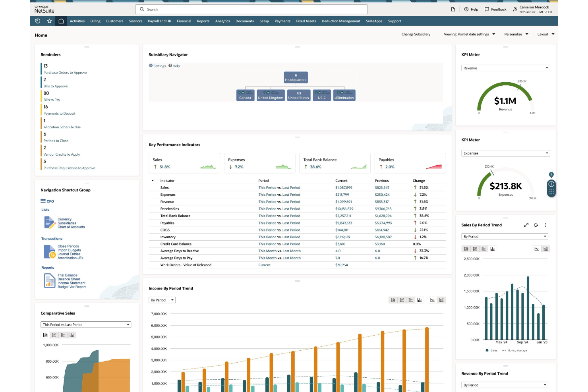588x392 pixels.
Task: Click the Feedback button in header
Action: click(x=495, y=9)
